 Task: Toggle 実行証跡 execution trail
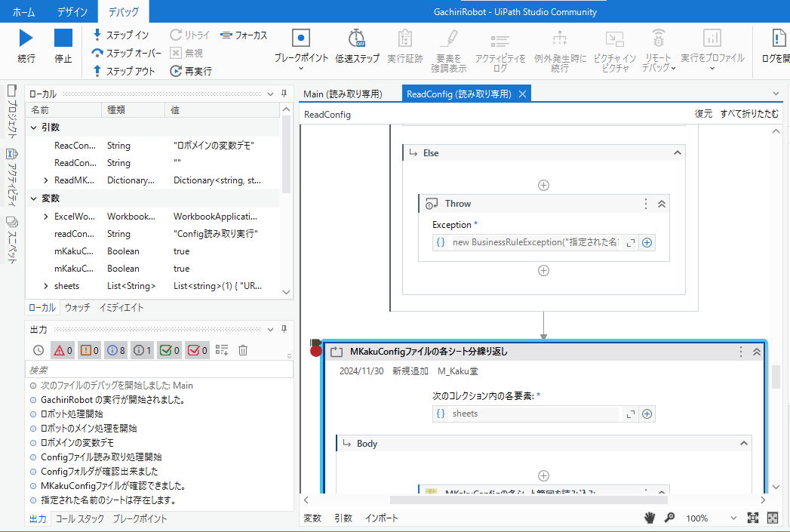[x=405, y=46]
